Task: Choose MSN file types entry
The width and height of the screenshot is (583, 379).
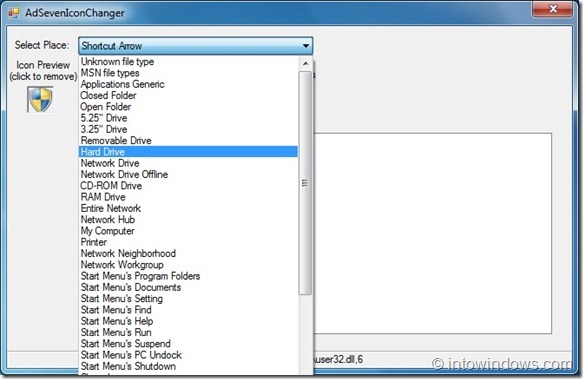Action: (189, 73)
